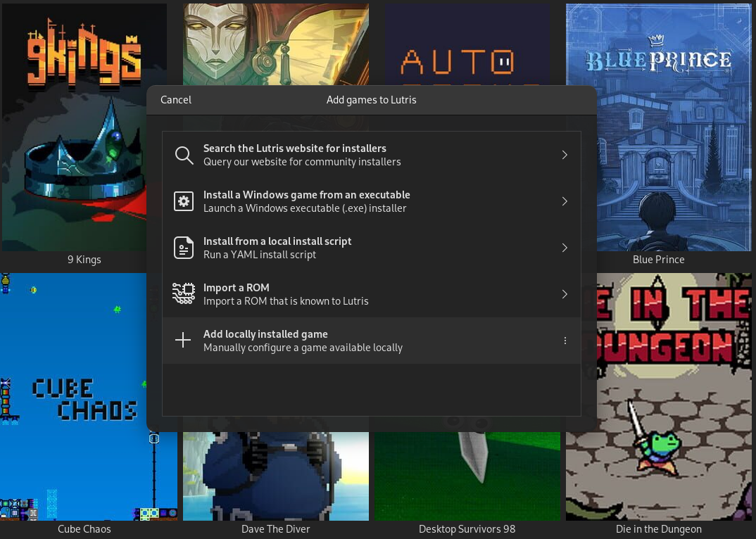Choose Add locally installed game
Screen dimensions: 756x539
pos(371,341)
